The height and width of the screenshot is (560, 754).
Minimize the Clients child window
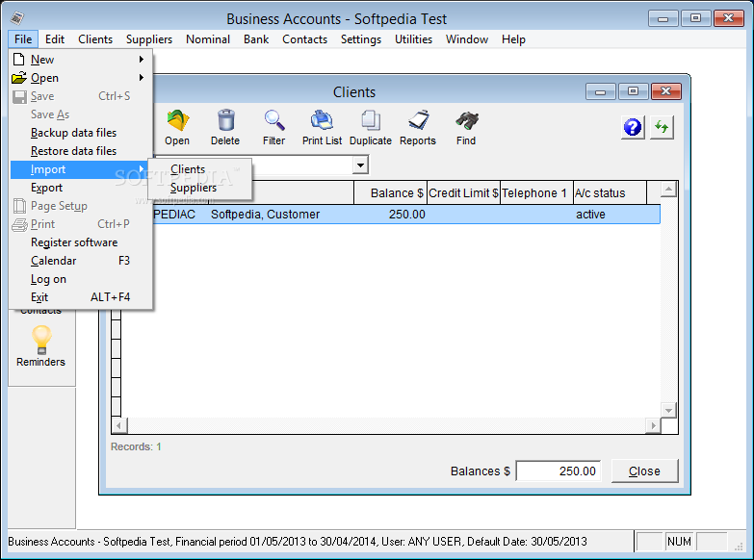(600, 91)
